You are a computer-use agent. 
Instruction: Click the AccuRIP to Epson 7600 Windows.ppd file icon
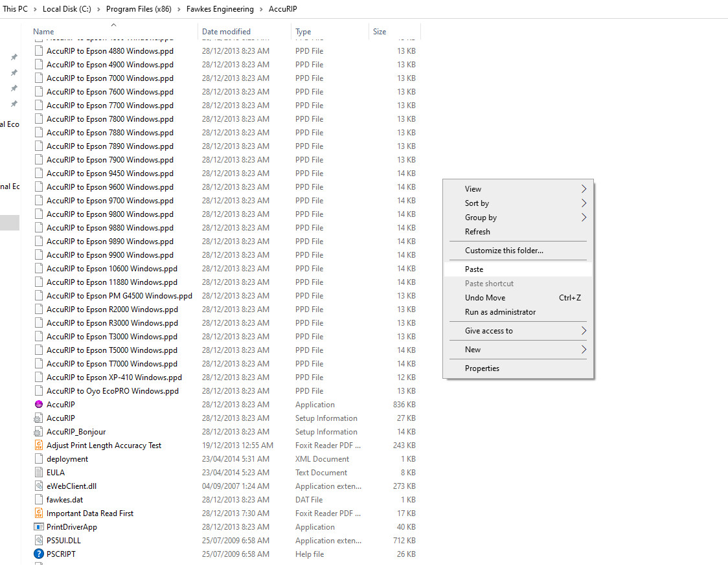click(39, 92)
